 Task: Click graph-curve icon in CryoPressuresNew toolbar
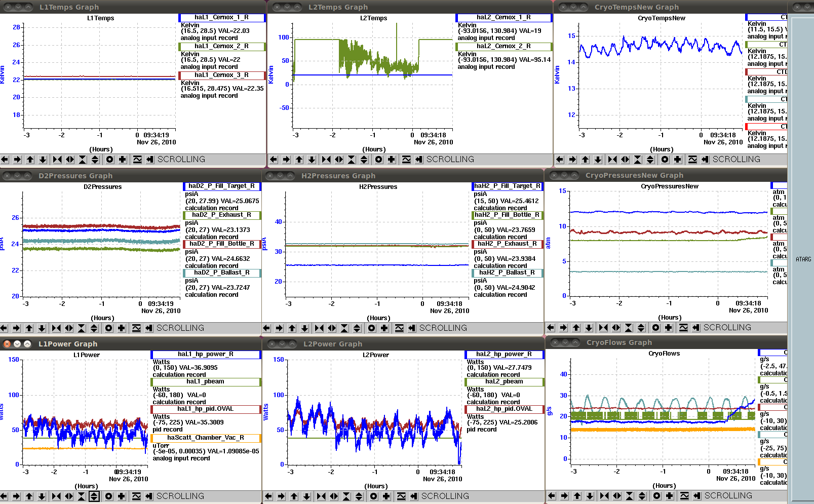[x=683, y=328]
